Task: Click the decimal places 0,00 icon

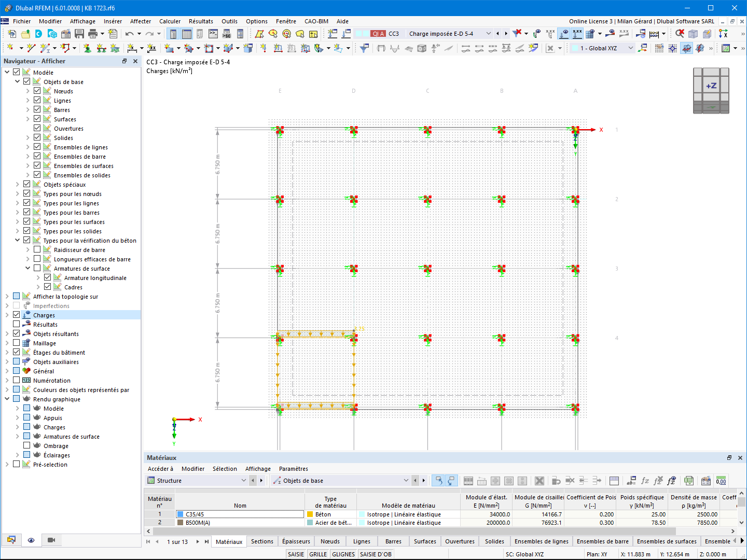Action: click(721, 481)
